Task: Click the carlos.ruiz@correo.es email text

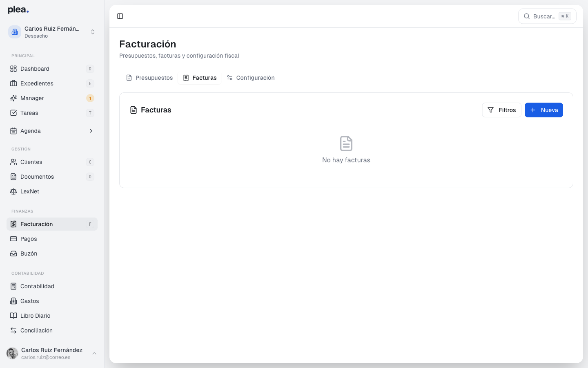Action: tap(46, 357)
